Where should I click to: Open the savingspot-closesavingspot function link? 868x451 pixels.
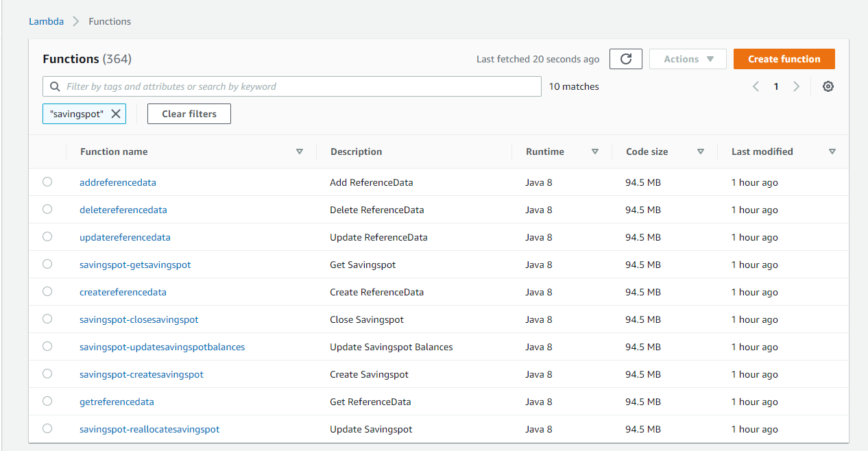point(139,319)
